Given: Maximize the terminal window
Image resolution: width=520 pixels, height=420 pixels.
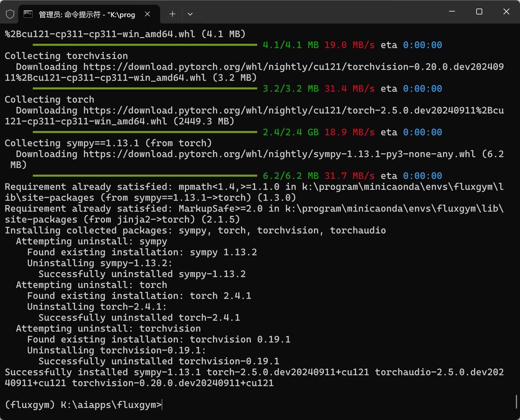Looking at the screenshot, I should (x=479, y=12).
